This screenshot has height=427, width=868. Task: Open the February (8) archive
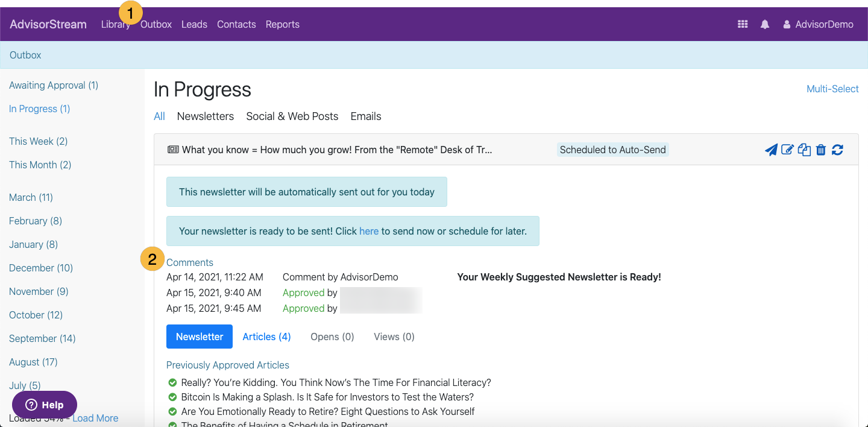pos(36,221)
